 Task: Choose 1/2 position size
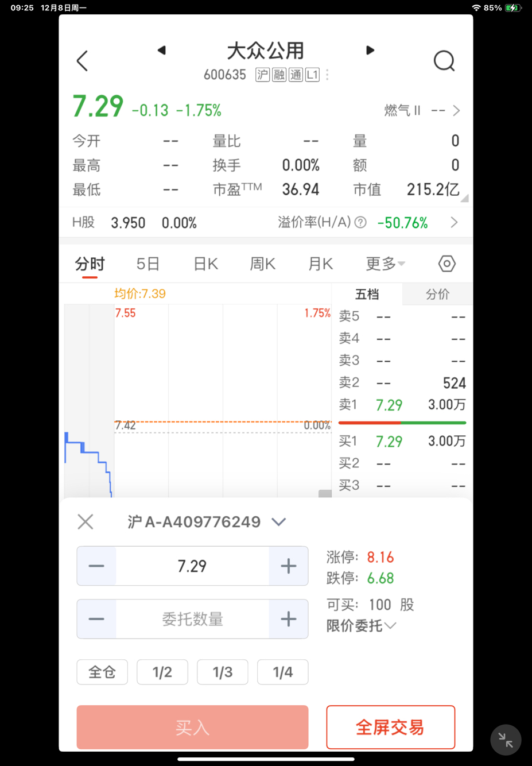(x=162, y=672)
